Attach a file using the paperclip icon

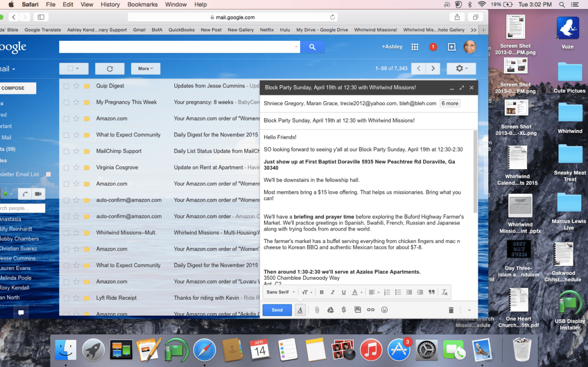point(317,309)
